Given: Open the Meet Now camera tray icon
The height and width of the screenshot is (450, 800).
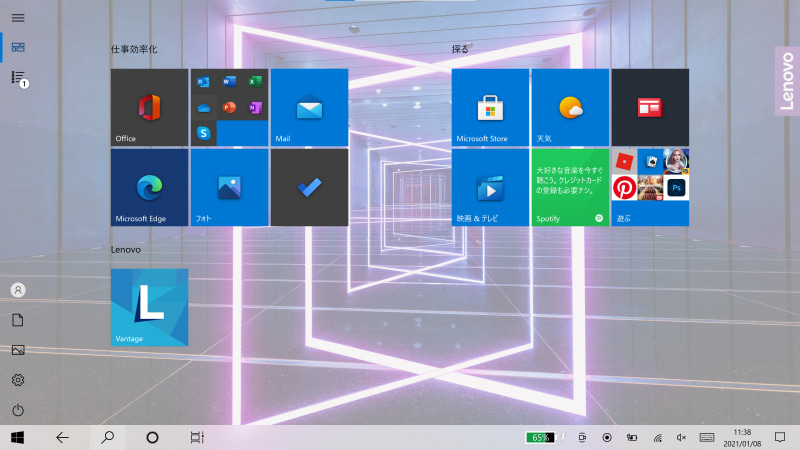Looking at the screenshot, I should [582, 438].
